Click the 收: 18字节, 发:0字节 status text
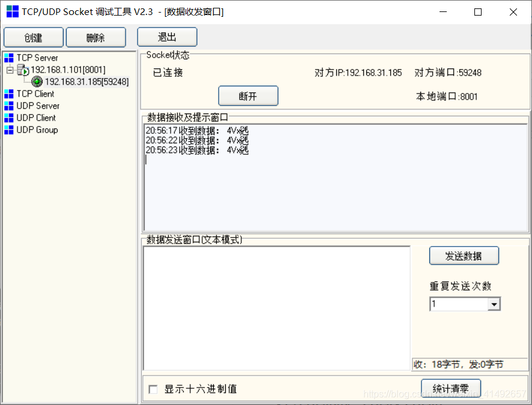This screenshot has height=405, width=532. tap(458, 365)
